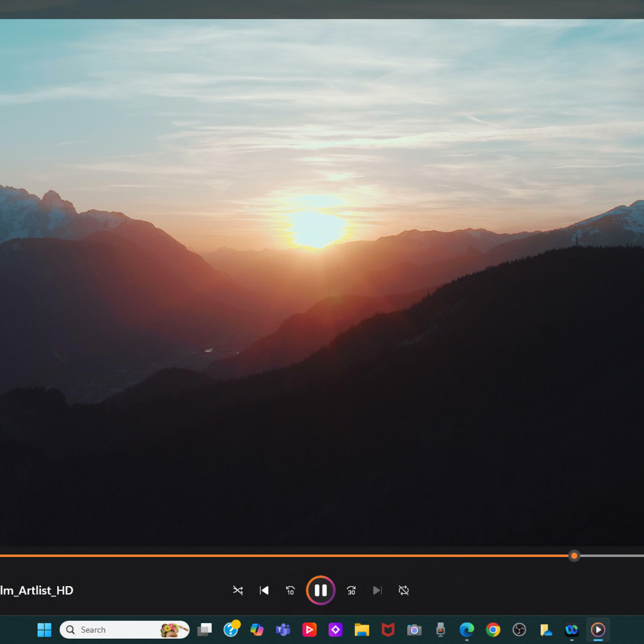Click the taskbar Search box
The image size is (644, 644).
tap(124, 630)
